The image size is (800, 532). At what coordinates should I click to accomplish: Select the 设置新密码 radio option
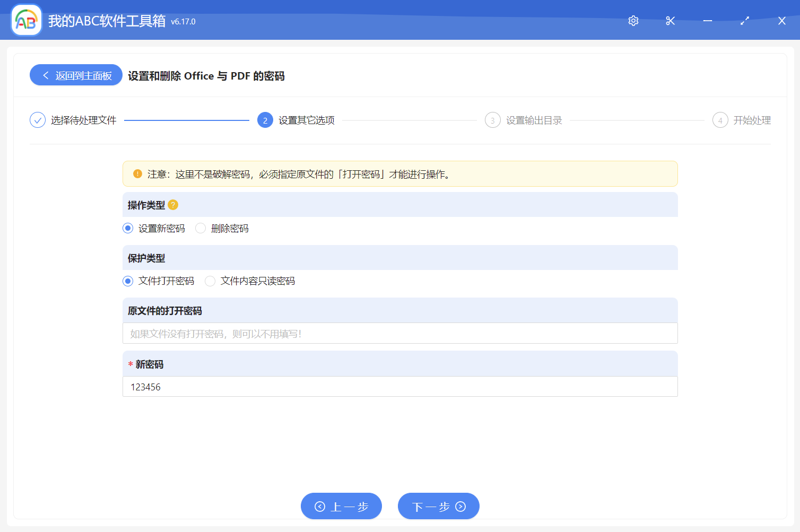point(127,228)
